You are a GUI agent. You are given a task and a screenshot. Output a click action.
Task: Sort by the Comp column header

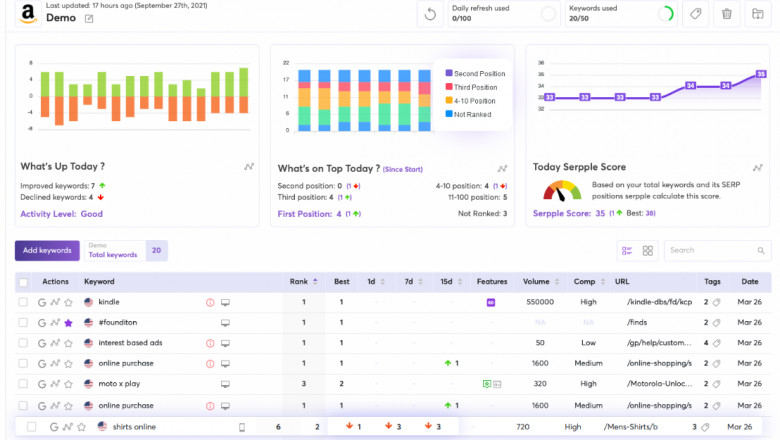coord(585,282)
